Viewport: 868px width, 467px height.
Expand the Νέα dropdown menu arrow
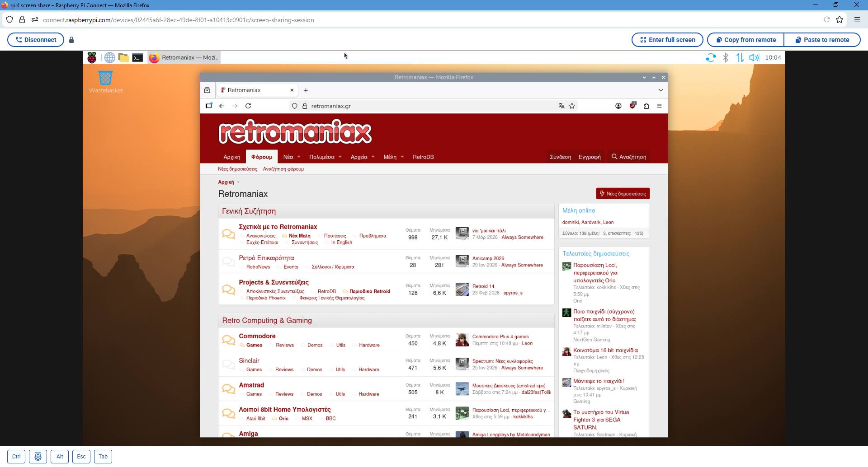[x=299, y=157]
